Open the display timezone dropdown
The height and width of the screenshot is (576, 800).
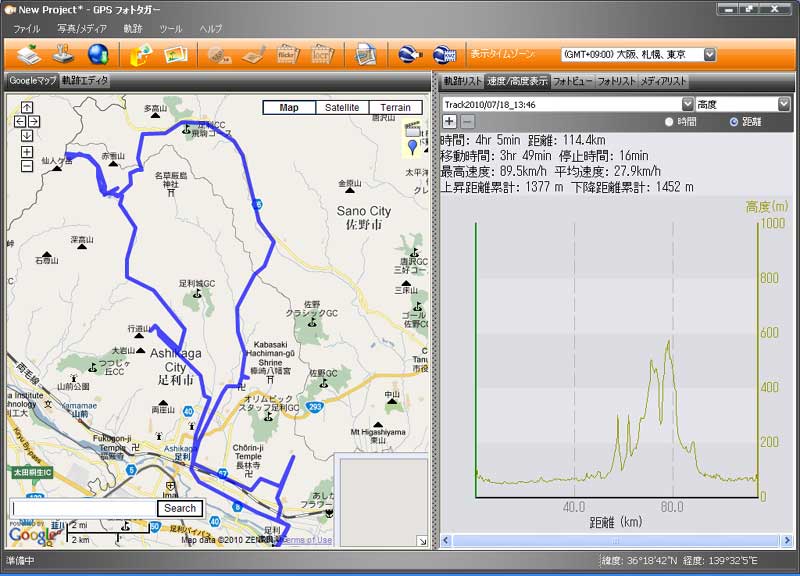tap(710, 54)
